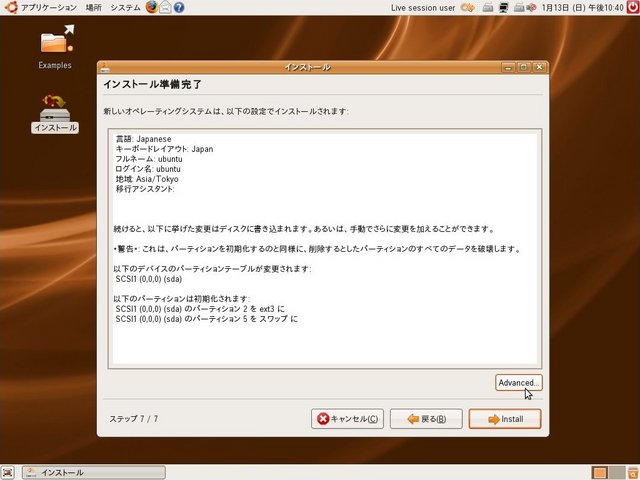
Task: Open the Ubuntu logo menu icon
Action: coord(11,7)
